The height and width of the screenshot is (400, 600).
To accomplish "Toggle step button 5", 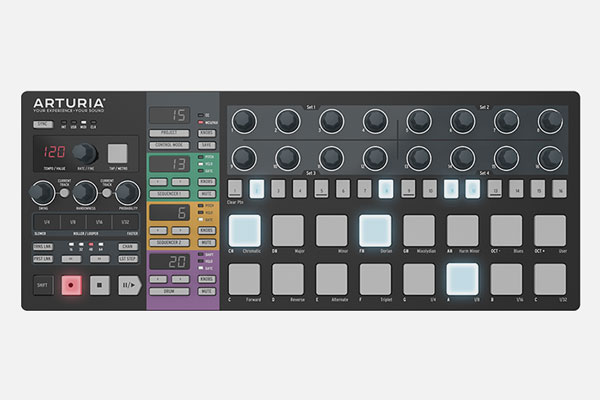I will [x=321, y=189].
